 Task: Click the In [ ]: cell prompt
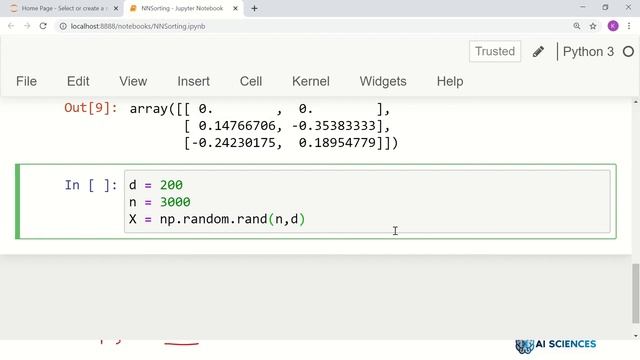(x=91, y=185)
